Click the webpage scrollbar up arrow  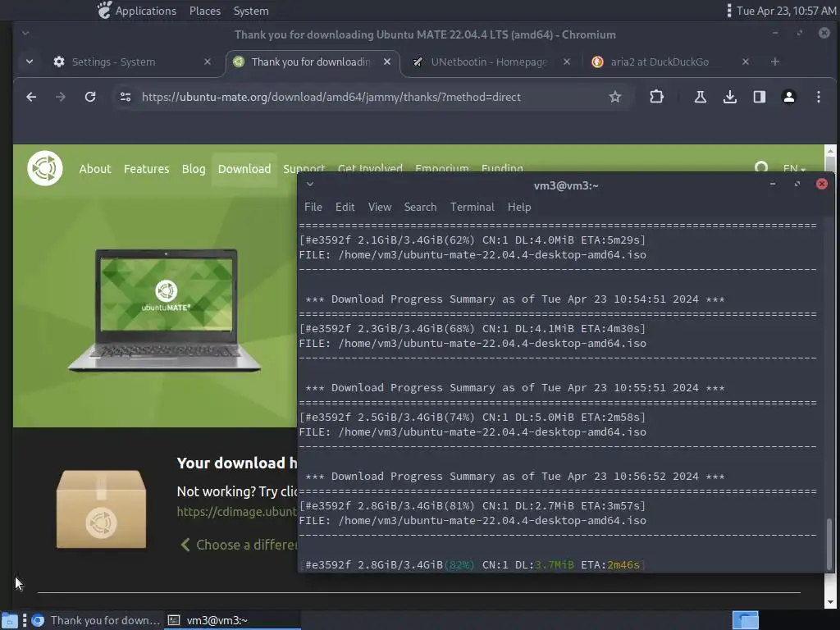(830, 151)
